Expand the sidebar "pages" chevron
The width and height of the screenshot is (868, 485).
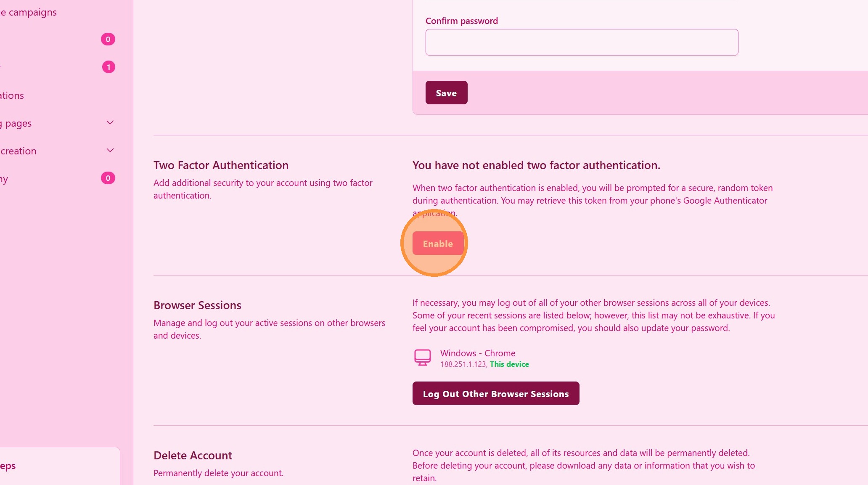click(110, 123)
